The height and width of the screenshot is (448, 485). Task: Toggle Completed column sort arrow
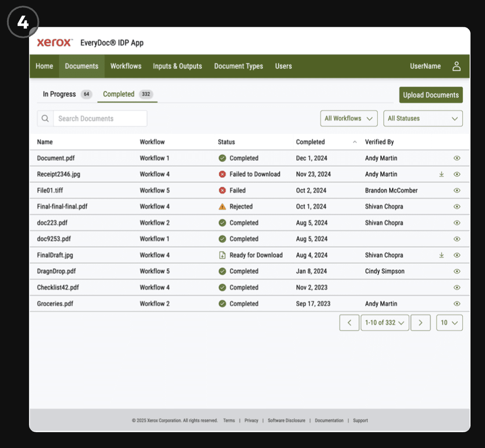pyautogui.click(x=355, y=142)
